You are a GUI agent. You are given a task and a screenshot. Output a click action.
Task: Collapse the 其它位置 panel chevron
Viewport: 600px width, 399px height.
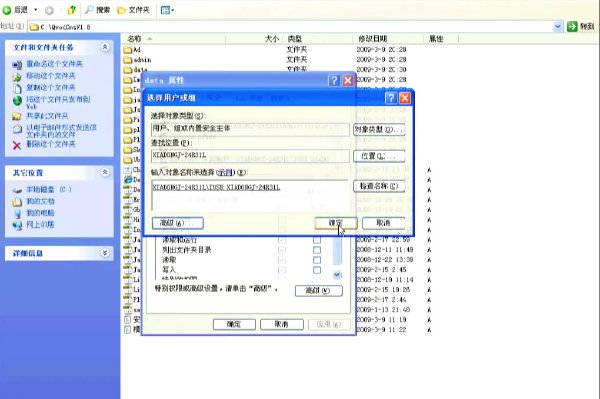pos(105,172)
